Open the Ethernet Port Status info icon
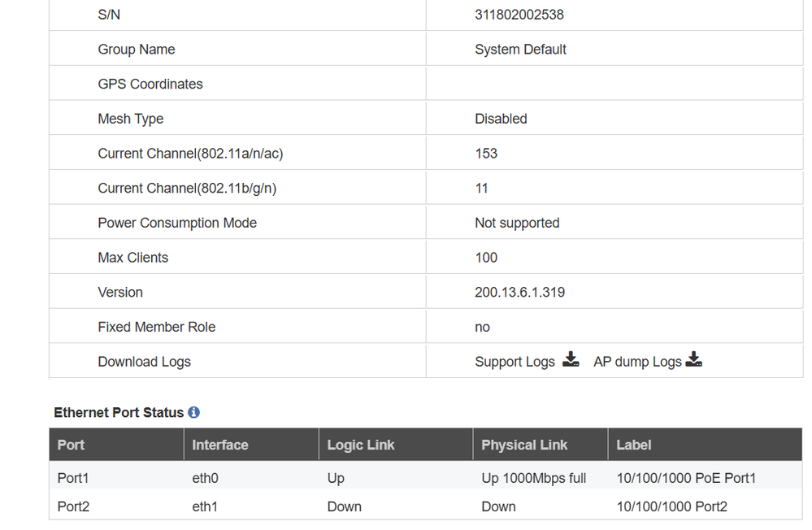 pos(193,412)
